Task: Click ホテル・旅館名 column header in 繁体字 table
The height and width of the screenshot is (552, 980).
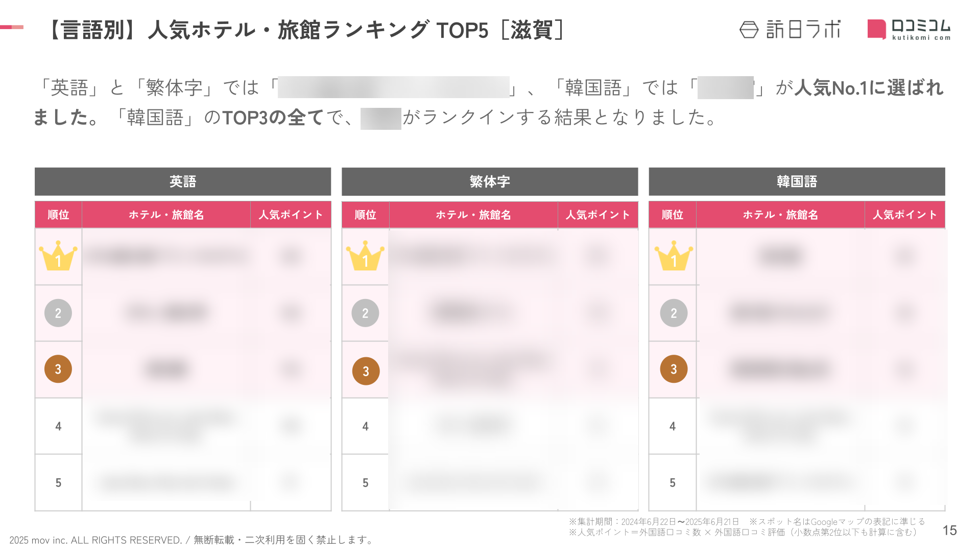Action: coord(473,215)
